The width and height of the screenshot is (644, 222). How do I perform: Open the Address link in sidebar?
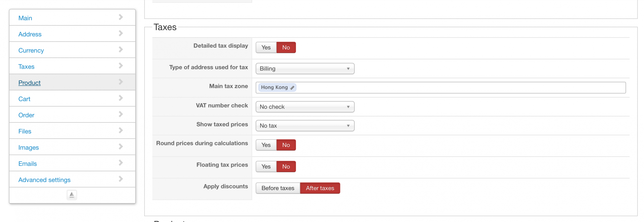coord(30,34)
